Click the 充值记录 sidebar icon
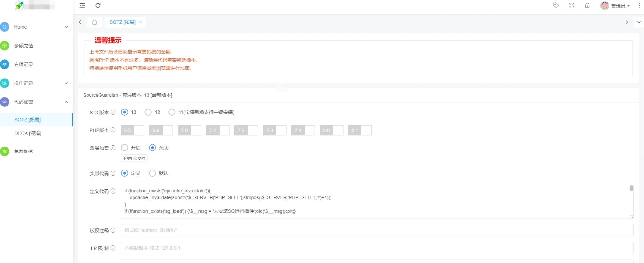Viewport: 644px width, 263px height. [5, 64]
